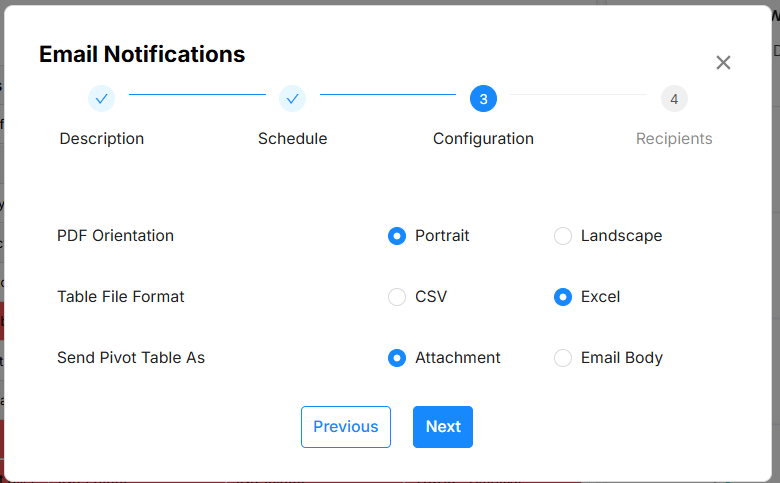Proceed with the Next button
780x483 pixels.
(442, 427)
